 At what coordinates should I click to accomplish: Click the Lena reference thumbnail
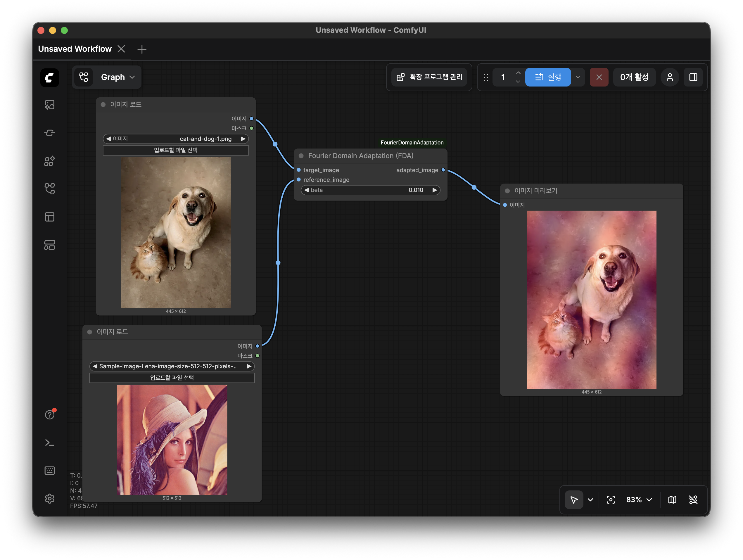[172, 440]
